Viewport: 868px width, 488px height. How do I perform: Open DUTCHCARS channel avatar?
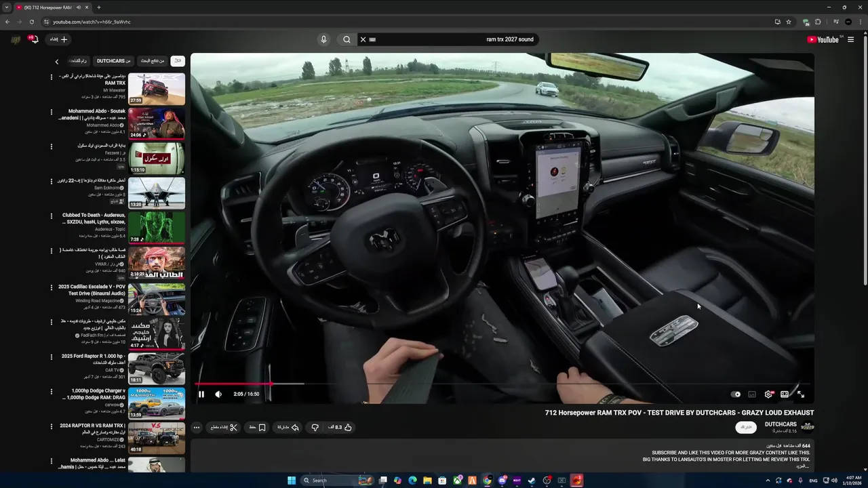coord(807,426)
